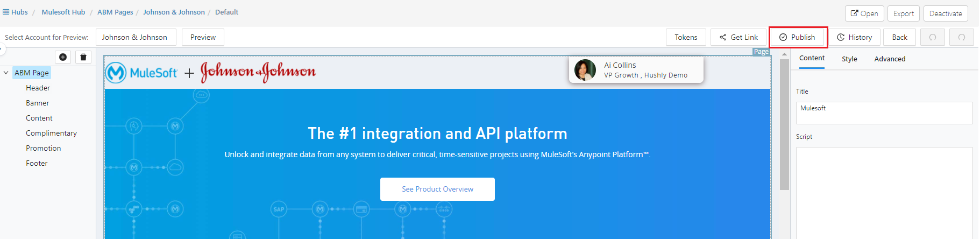Click 'Unlock and integrate data' subtitle text
This screenshot has width=980, height=239.
tap(437, 154)
